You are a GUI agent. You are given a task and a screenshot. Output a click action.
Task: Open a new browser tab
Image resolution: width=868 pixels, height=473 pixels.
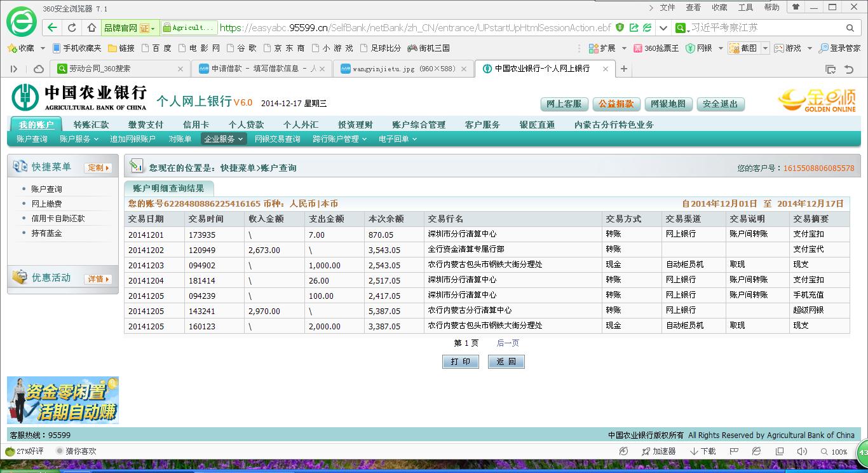click(624, 69)
